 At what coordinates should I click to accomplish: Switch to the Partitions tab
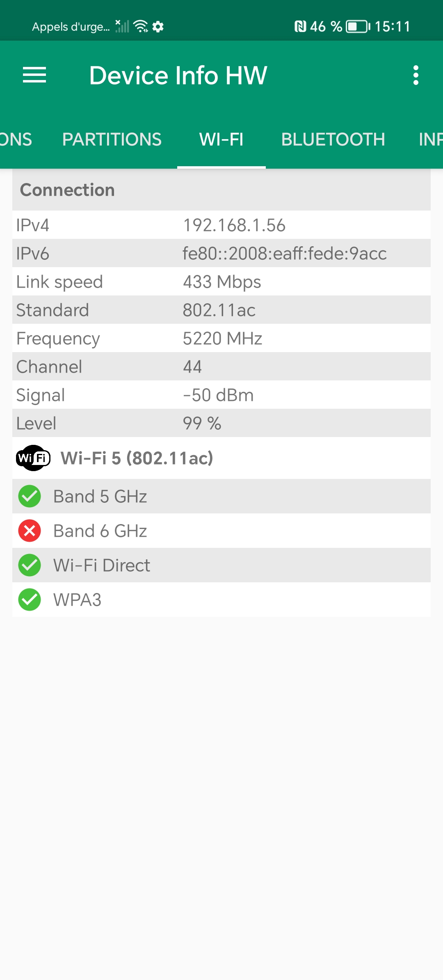112,140
